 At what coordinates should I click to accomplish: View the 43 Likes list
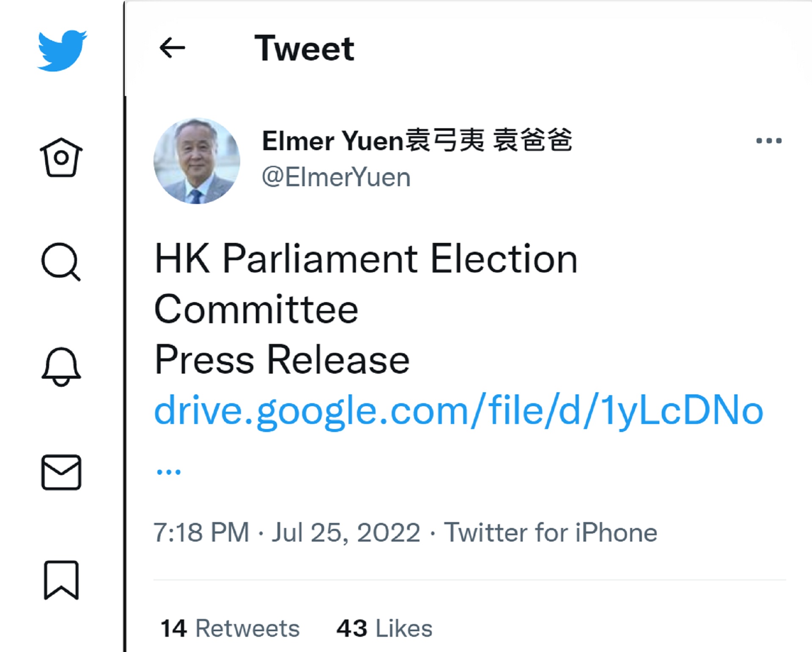coord(384,628)
